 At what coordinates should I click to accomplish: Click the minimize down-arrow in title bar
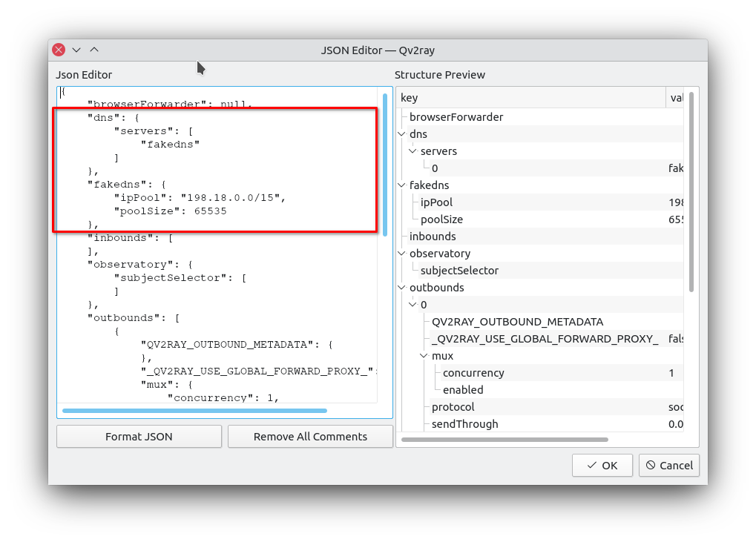[x=76, y=50]
